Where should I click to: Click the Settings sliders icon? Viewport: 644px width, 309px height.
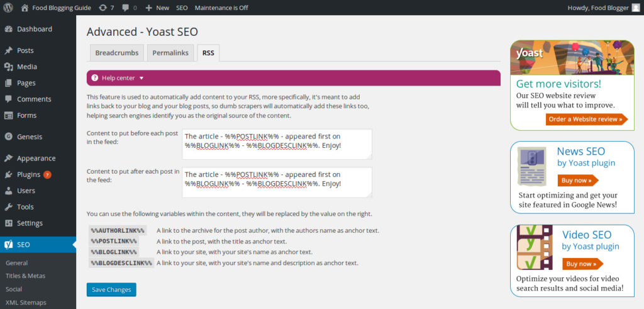9,223
